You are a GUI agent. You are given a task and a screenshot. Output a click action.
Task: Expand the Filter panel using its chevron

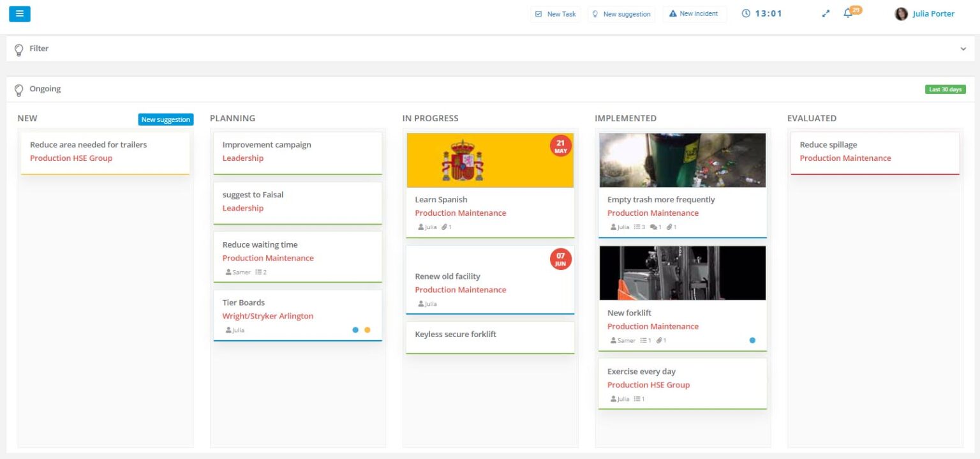point(963,48)
